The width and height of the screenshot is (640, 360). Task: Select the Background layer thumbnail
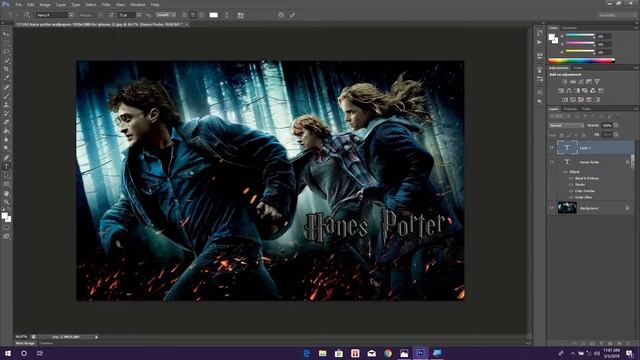(x=567, y=208)
